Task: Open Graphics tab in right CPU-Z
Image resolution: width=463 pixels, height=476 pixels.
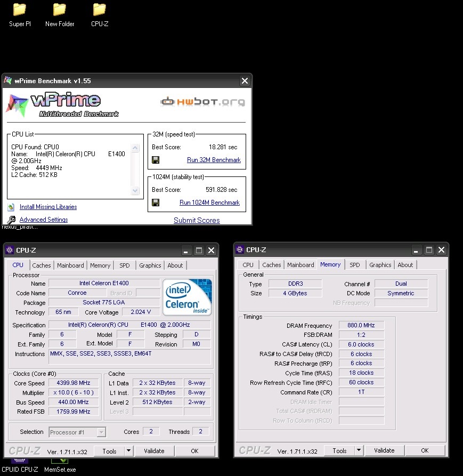Action: pyautogui.click(x=380, y=265)
